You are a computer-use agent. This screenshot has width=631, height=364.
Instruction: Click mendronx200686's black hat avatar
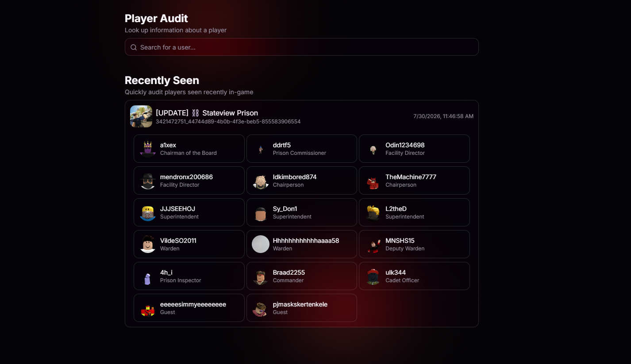[x=148, y=180]
